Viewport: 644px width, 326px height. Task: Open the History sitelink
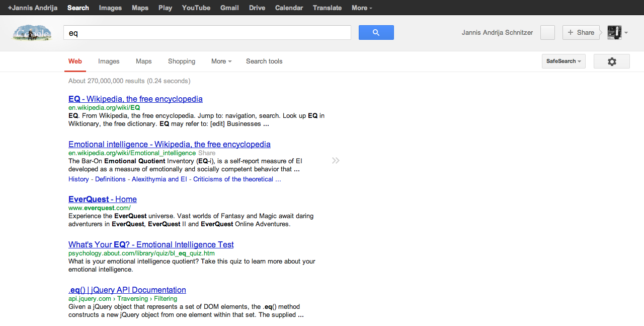pyautogui.click(x=78, y=179)
